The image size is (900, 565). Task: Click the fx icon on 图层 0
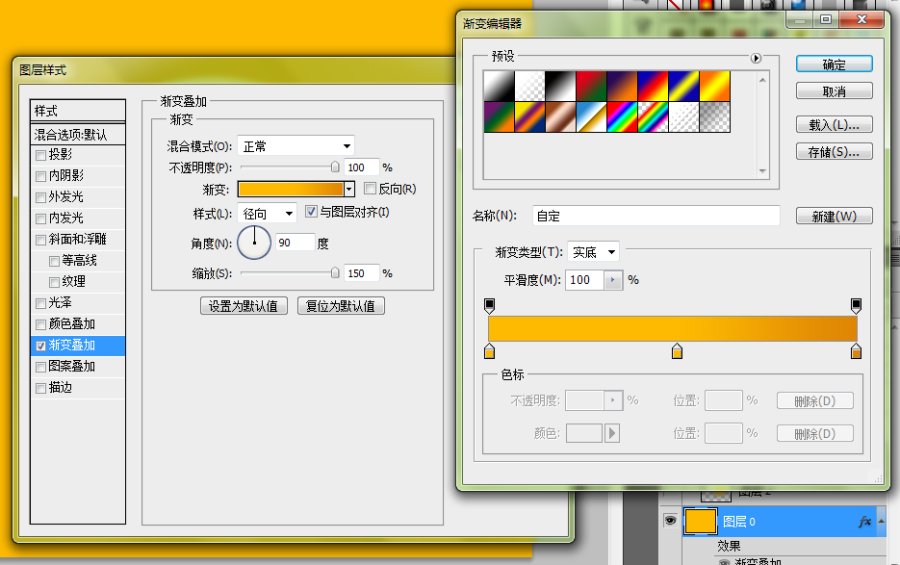pos(865,522)
